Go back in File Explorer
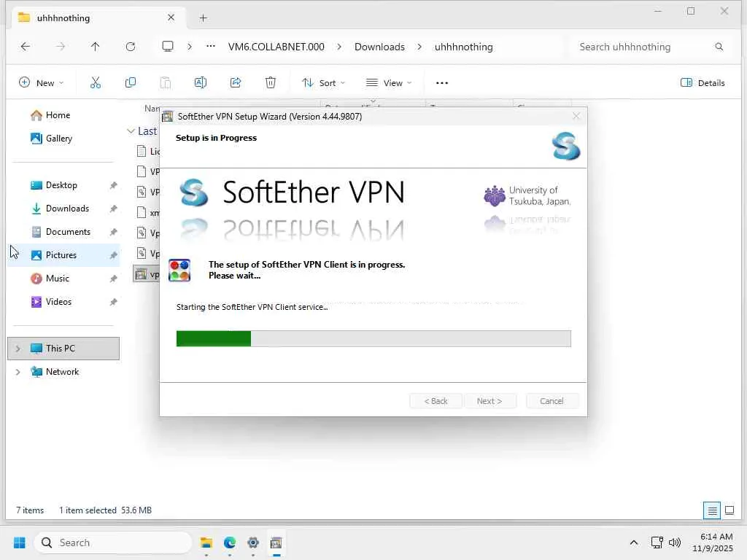 point(26,47)
